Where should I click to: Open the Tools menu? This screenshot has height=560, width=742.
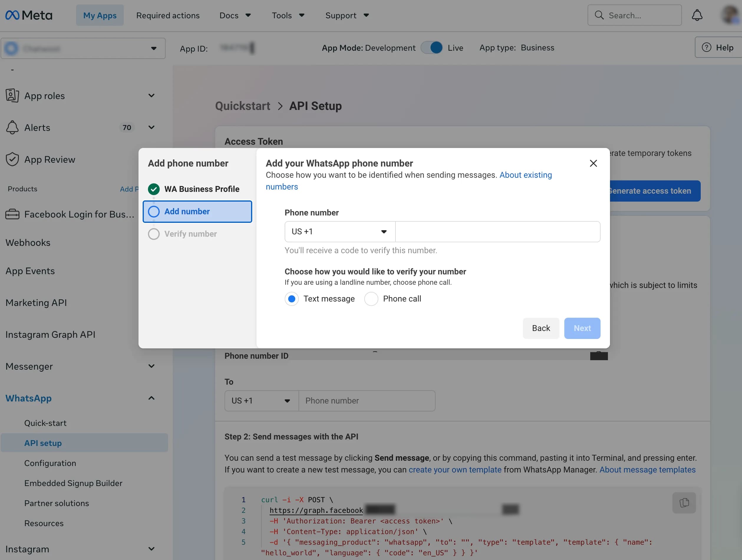pyautogui.click(x=288, y=15)
